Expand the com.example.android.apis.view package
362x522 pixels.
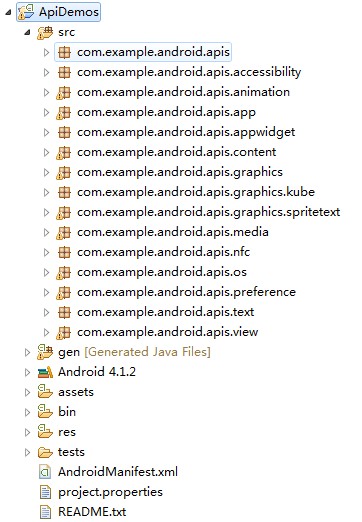point(47,332)
